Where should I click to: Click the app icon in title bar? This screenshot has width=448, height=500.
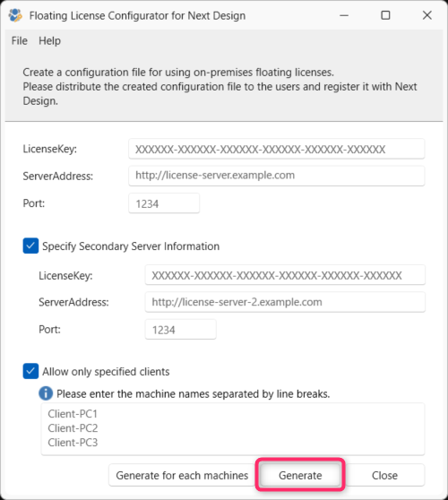tap(15, 15)
